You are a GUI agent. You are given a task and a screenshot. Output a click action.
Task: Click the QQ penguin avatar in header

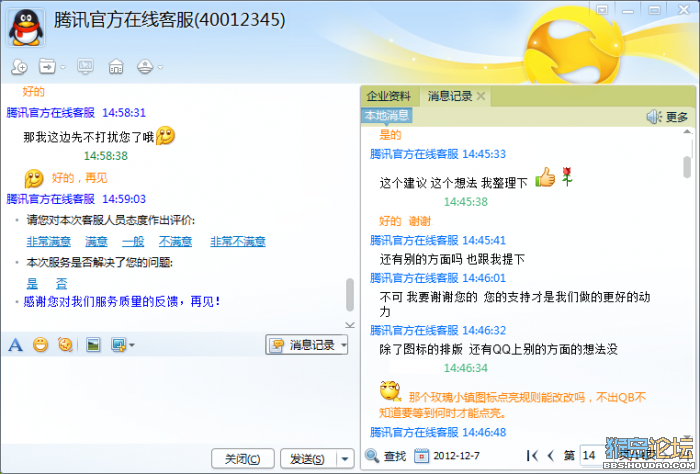[x=26, y=28]
